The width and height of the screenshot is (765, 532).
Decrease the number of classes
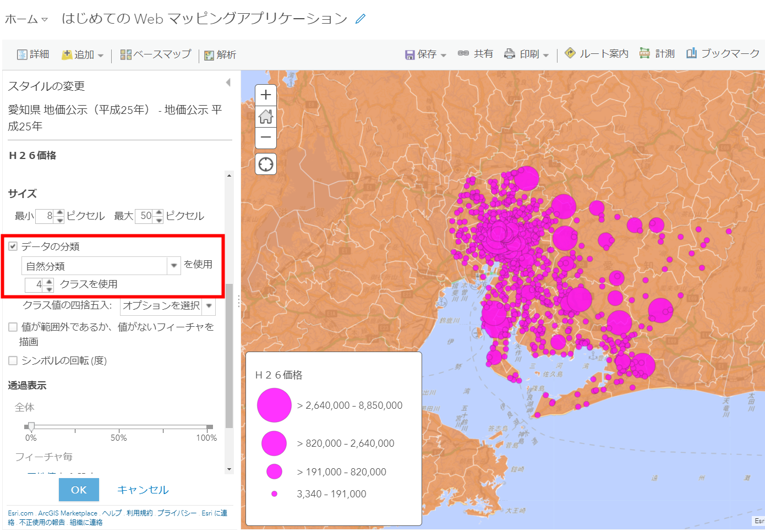pyautogui.click(x=50, y=288)
